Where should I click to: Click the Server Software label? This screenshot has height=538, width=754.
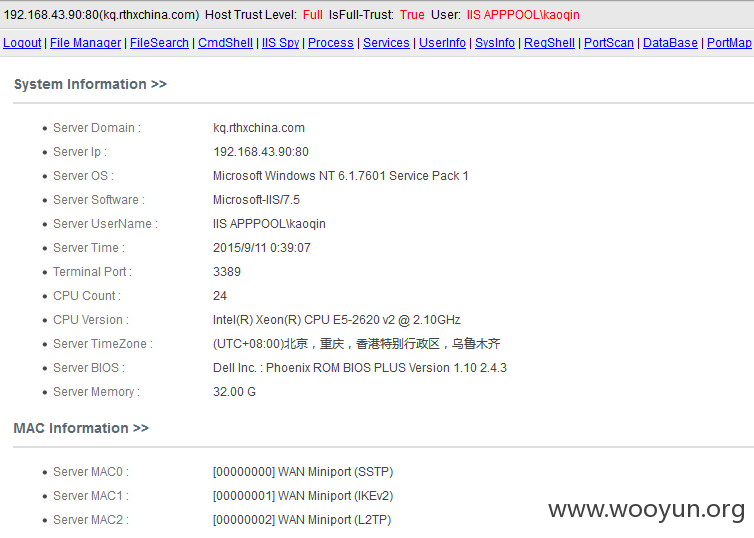pos(99,200)
